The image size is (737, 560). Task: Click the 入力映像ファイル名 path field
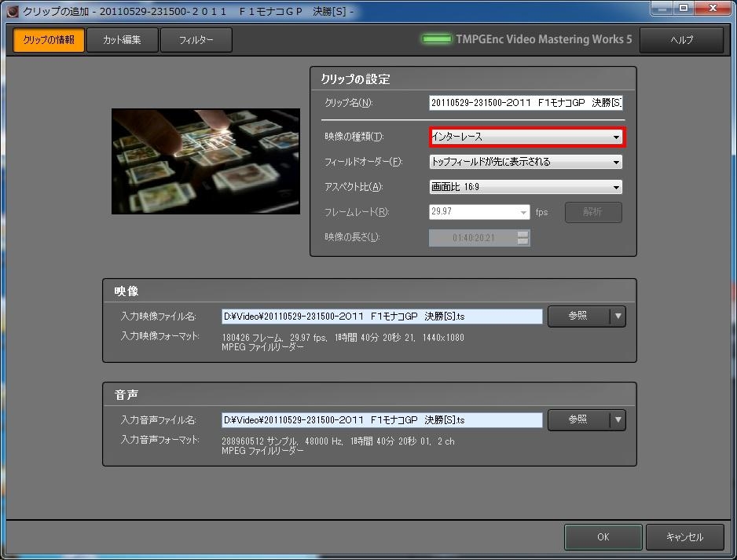coord(382,316)
